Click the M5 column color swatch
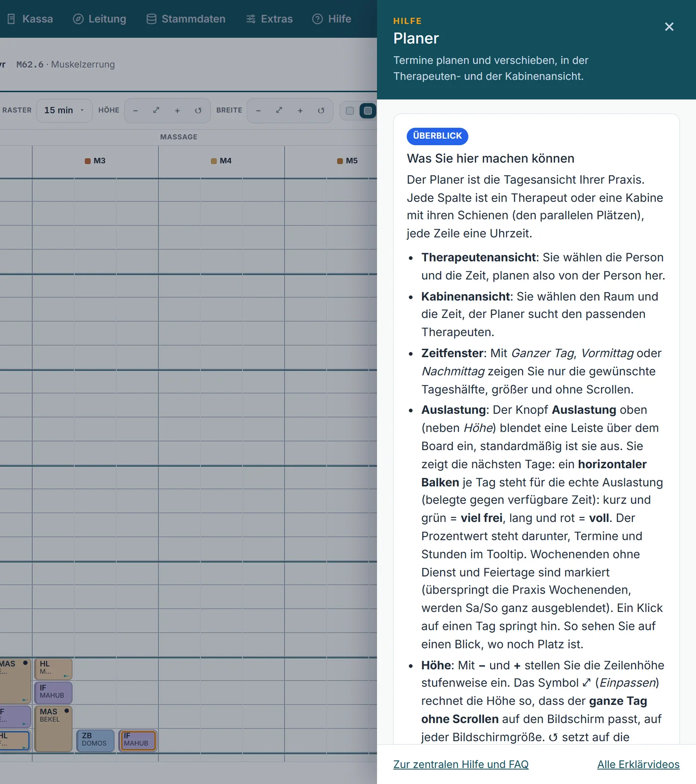Image resolution: width=696 pixels, height=784 pixels. pos(340,161)
